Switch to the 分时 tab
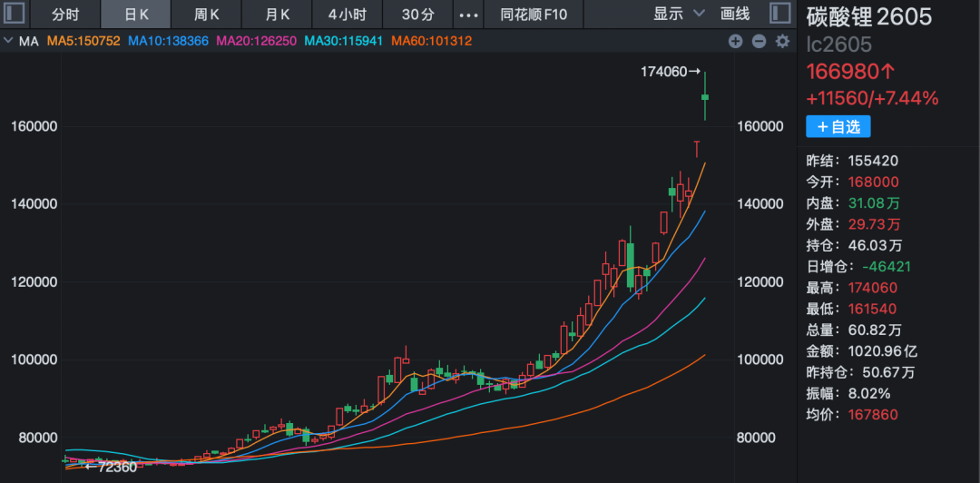Screen dimensions: 980x483 tap(65, 14)
